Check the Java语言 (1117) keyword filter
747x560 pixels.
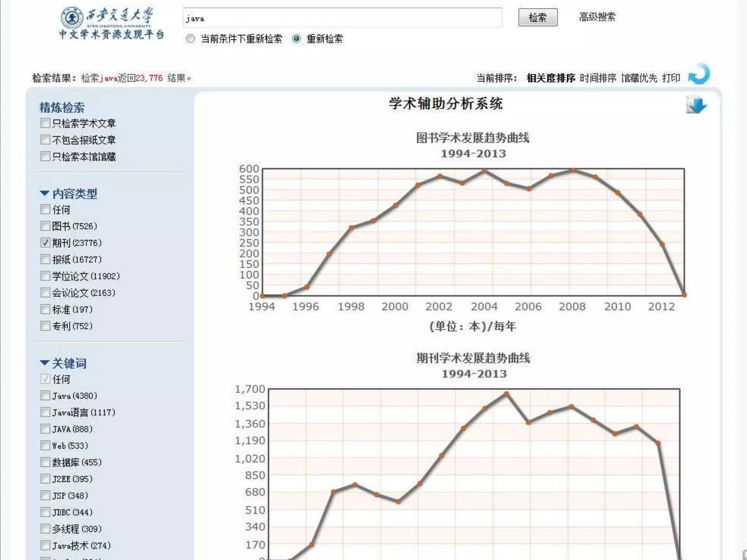tap(45, 412)
